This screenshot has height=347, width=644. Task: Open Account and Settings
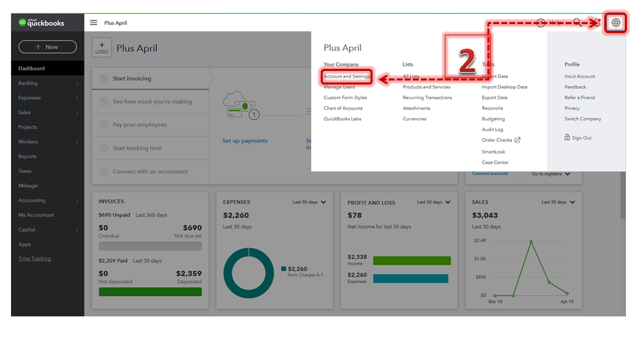[x=347, y=77]
